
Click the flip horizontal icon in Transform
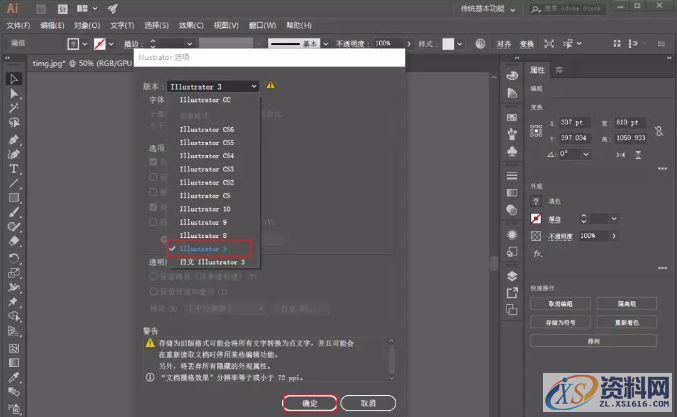(620, 155)
